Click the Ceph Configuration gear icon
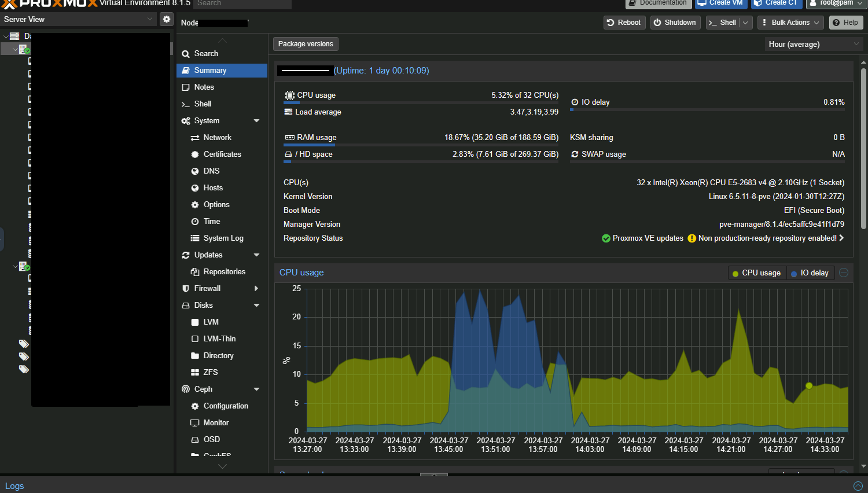 point(195,406)
